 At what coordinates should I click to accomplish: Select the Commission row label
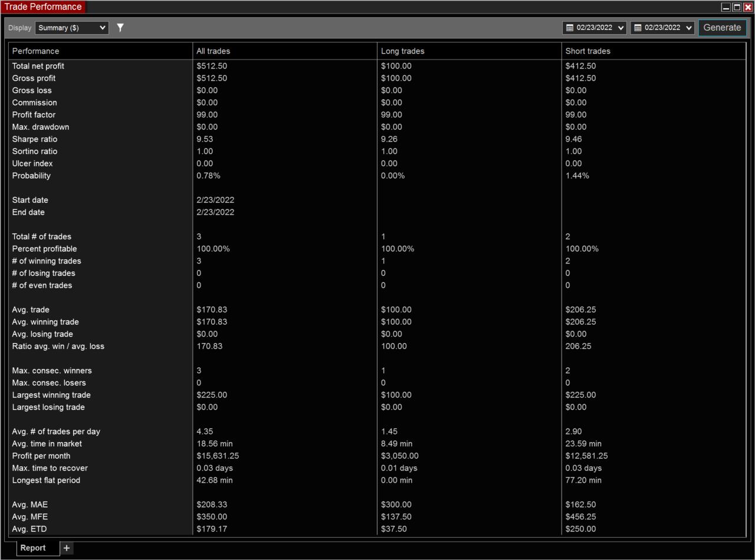click(35, 103)
